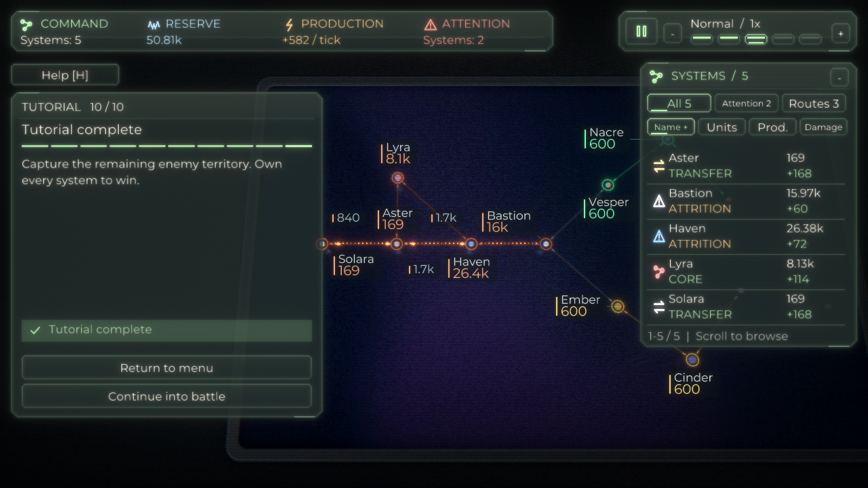
Task: Sort systems by Units
Action: 722,127
